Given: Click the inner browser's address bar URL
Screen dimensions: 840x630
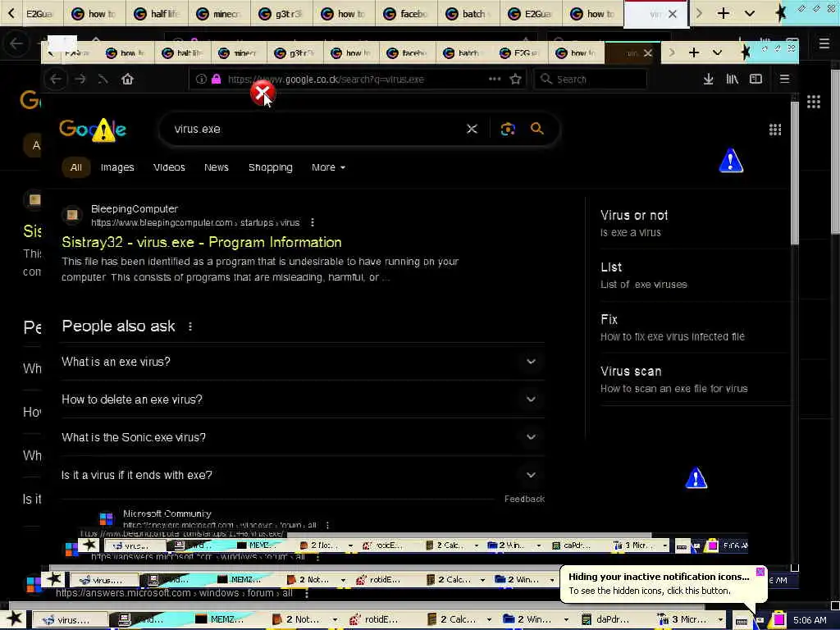Looking at the screenshot, I should (326, 80).
